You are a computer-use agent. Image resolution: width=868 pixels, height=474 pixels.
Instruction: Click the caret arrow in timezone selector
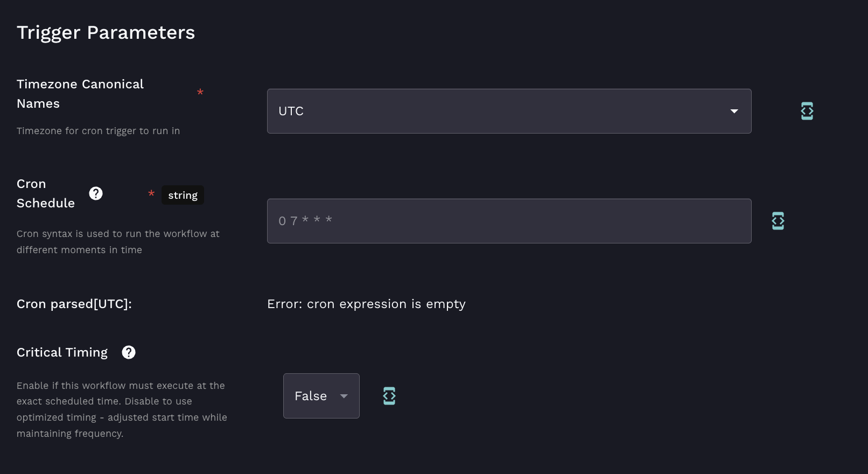(x=734, y=111)
